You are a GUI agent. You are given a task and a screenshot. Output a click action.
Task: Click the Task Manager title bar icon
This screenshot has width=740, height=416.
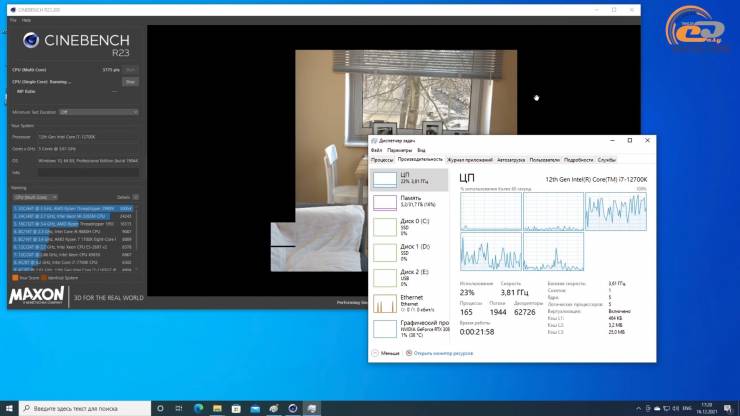click(374, 141)
